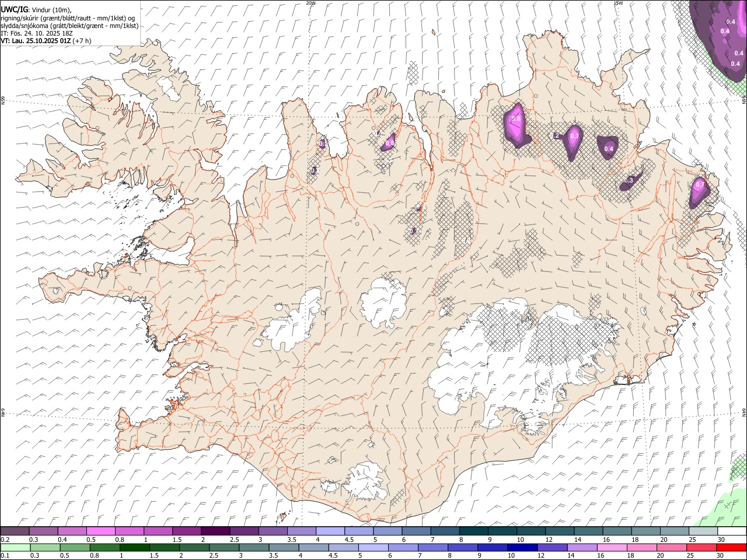Select the rain legend swatch starting at 2
Image resolution: width=747 pixels, height=560 pixels.
[194, 547]
